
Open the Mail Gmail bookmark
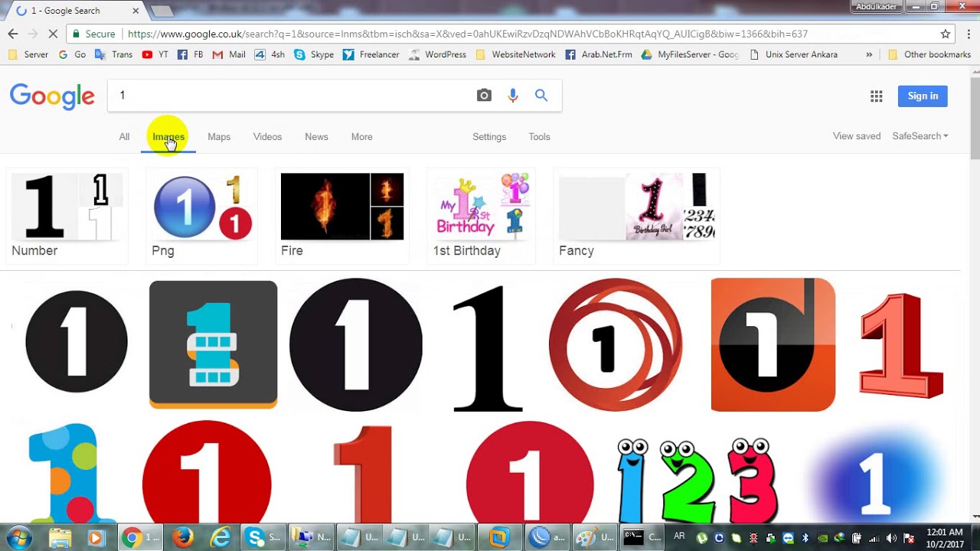tap(229, 55)
